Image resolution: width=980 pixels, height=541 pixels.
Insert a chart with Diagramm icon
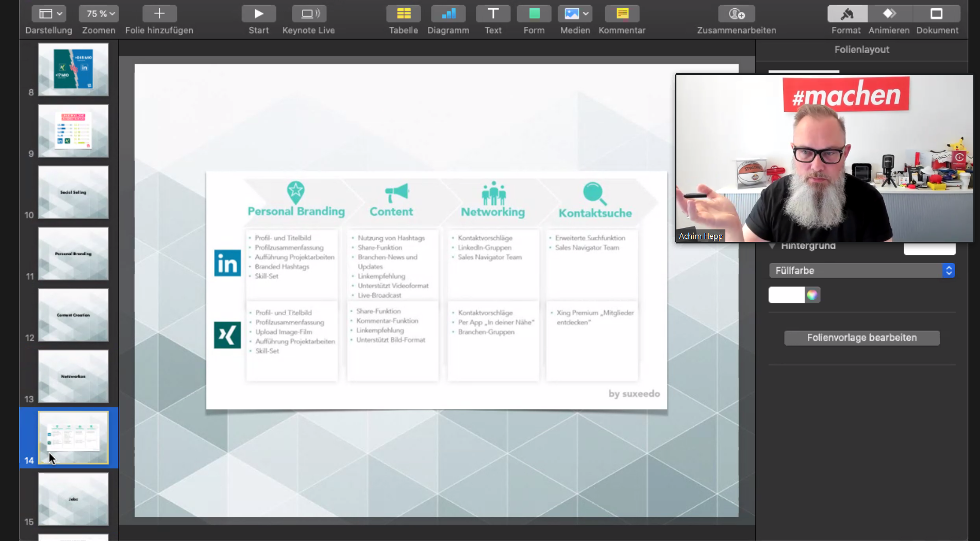pyautogui.click(x=448, y=13)
